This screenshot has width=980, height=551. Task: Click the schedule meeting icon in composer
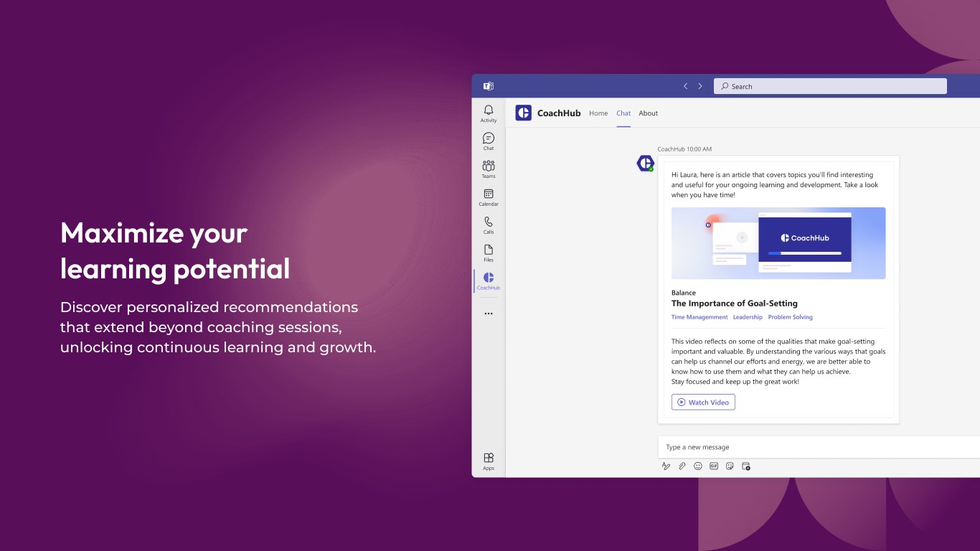point(746,466)
